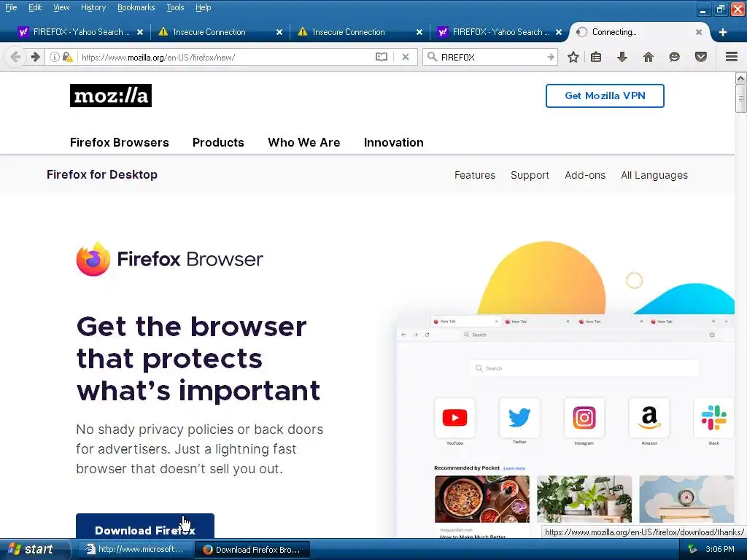Click the 3:06 PM taskbar clock
This screenshot has width=747, height=560.
(x=720, y=550)
